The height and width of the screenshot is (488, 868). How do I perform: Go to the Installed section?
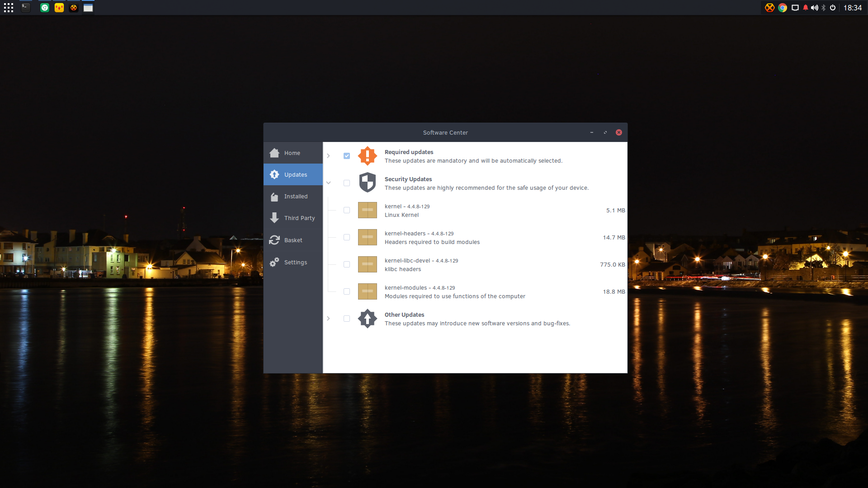[x=293, y=197]
